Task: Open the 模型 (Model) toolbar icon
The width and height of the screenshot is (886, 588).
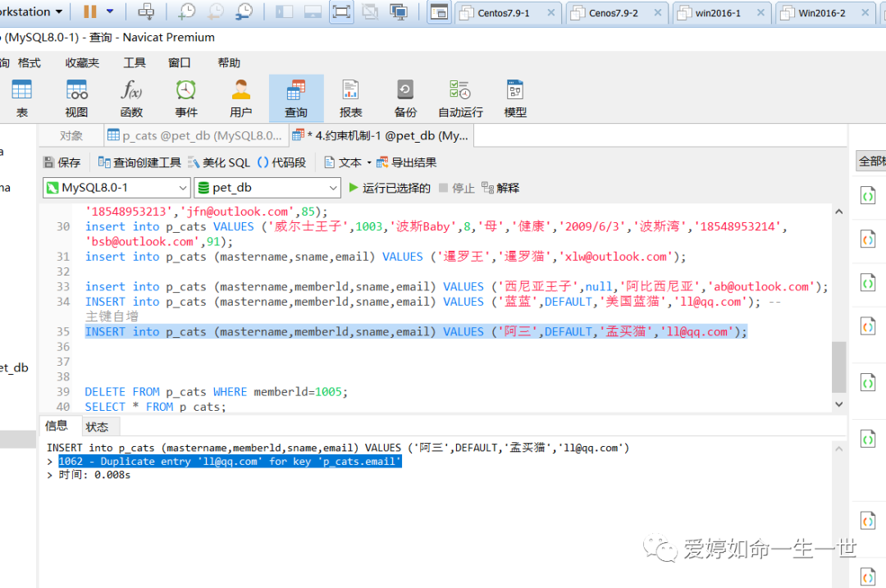Action: (514, 98)
